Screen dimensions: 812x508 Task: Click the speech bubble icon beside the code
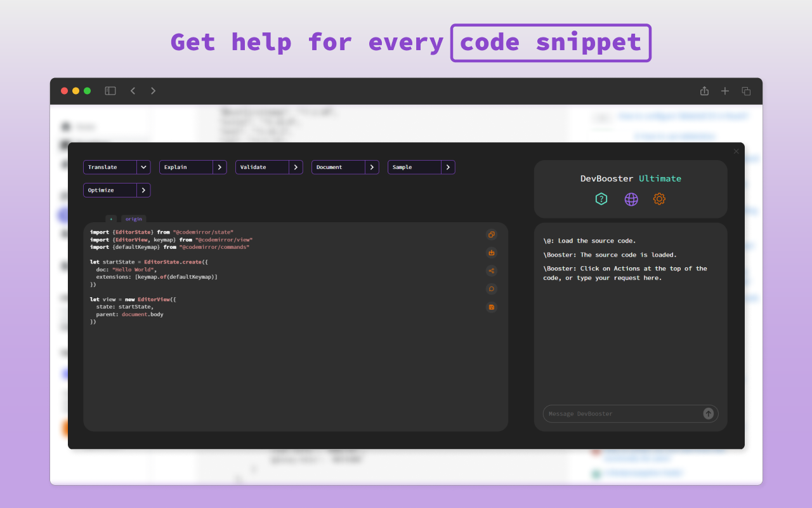491,289
